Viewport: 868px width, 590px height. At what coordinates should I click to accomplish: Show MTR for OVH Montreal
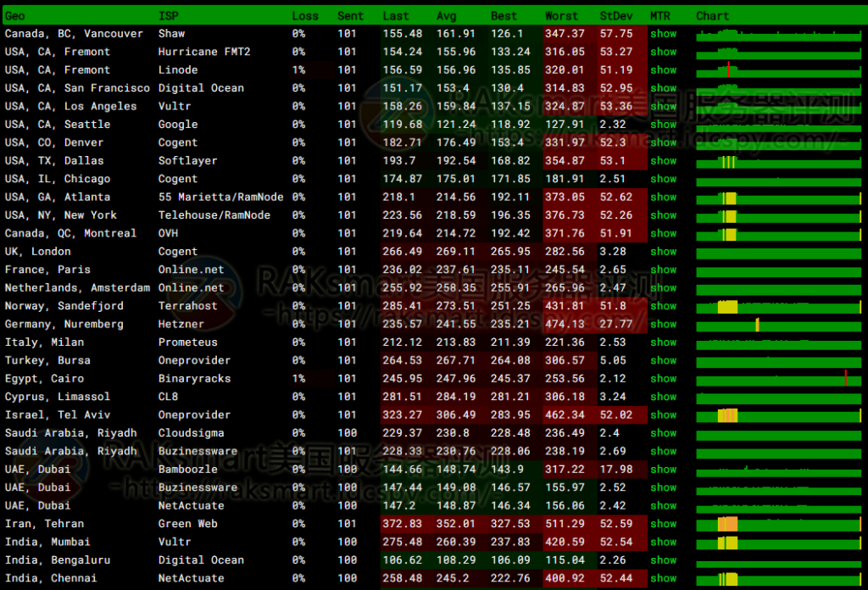(x=663, y=234)
